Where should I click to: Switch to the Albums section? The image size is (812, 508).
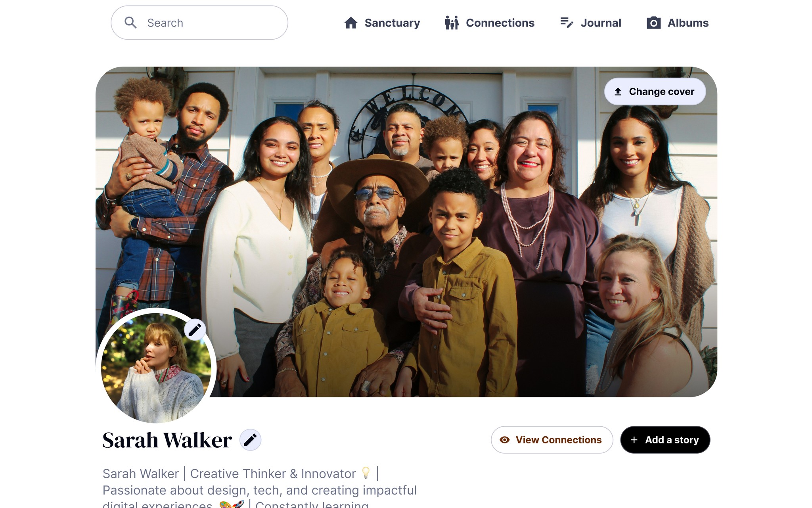[x=678, y=23]
